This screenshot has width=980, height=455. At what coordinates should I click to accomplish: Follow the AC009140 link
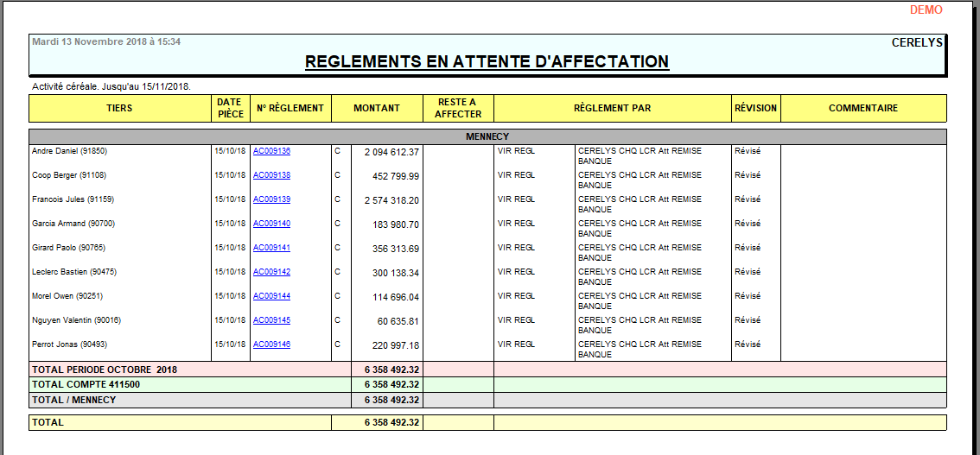[x=271, y=224]
